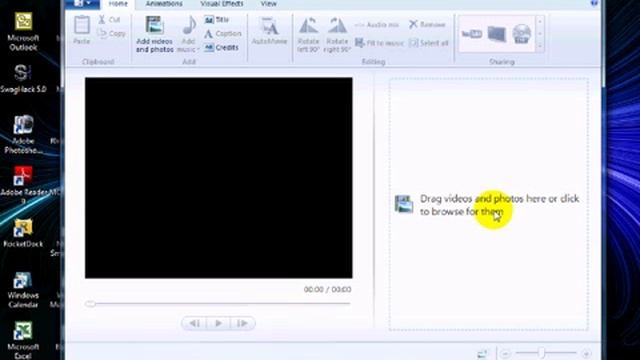Click Fit to music
The width and height of the screenshot is (640, 360).
click(379, 43)
